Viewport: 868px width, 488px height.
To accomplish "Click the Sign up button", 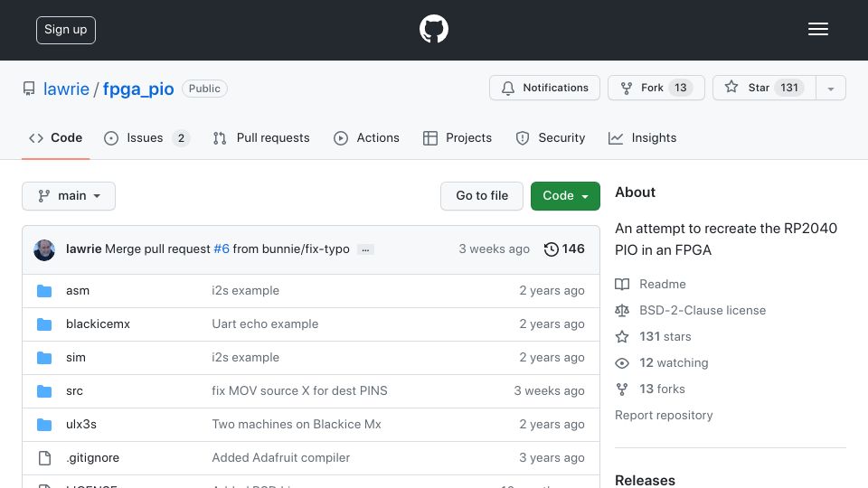I will (x=66, y=30).
